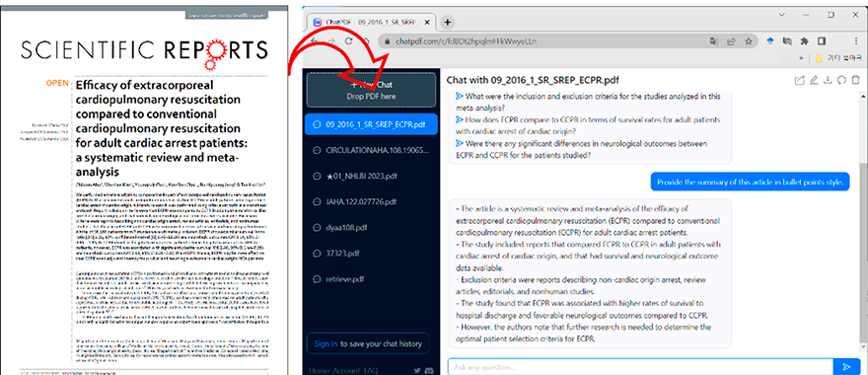868x375 pixels.
Task: Open the browser three-dot menu
Action: coord(856,41)
